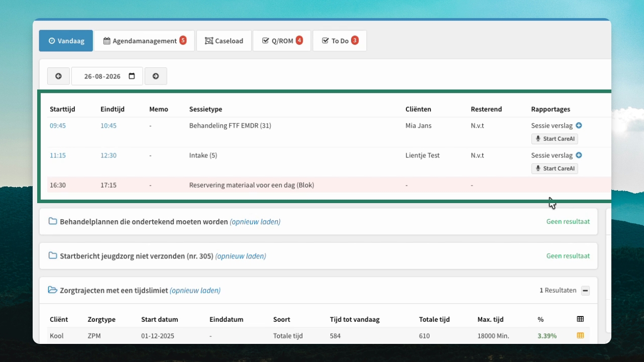Expand Zorgtrajecten met een tijdslimiet heading
The image size is (644, 362).
(114, 291)
